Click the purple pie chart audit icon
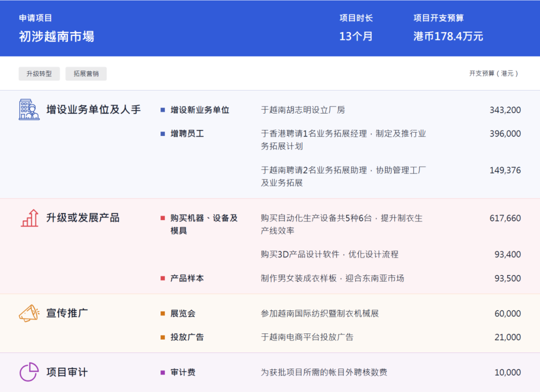The width and height of the screenshot is (540, 392). point(29,372)
